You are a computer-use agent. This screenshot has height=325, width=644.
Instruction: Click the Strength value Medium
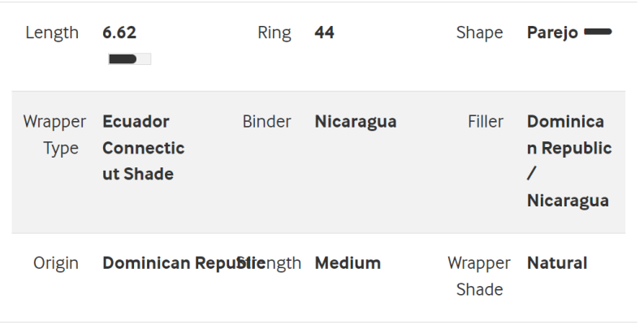click(x=348, y=263)
